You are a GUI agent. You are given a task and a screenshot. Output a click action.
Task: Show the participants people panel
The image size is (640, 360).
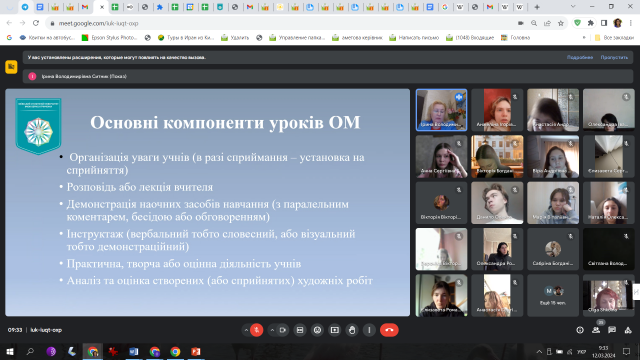(596, 330)
